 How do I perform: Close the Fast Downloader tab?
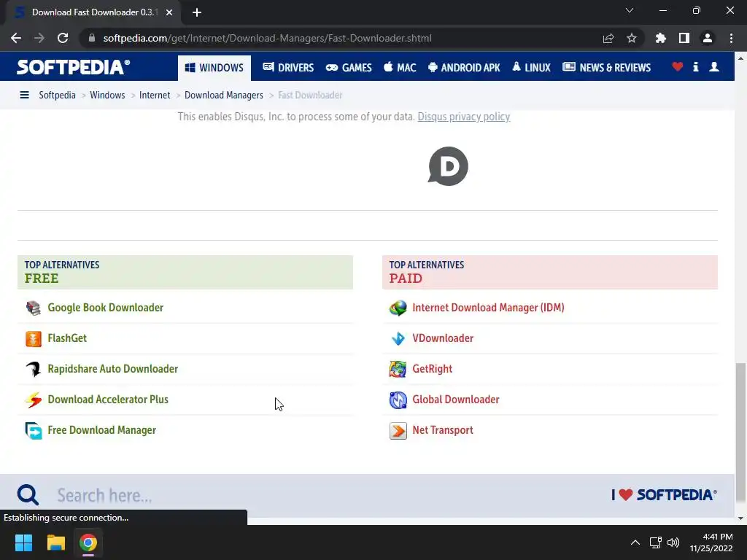169,12
